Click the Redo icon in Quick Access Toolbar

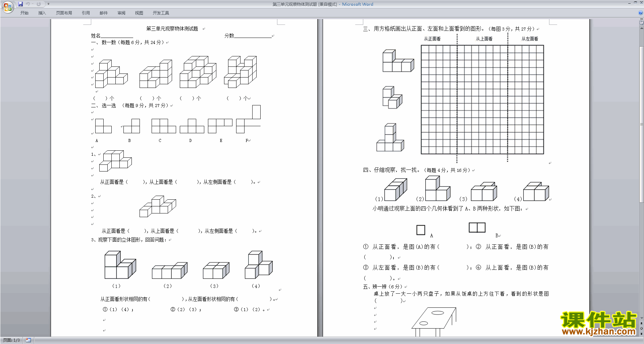point(39,4)
